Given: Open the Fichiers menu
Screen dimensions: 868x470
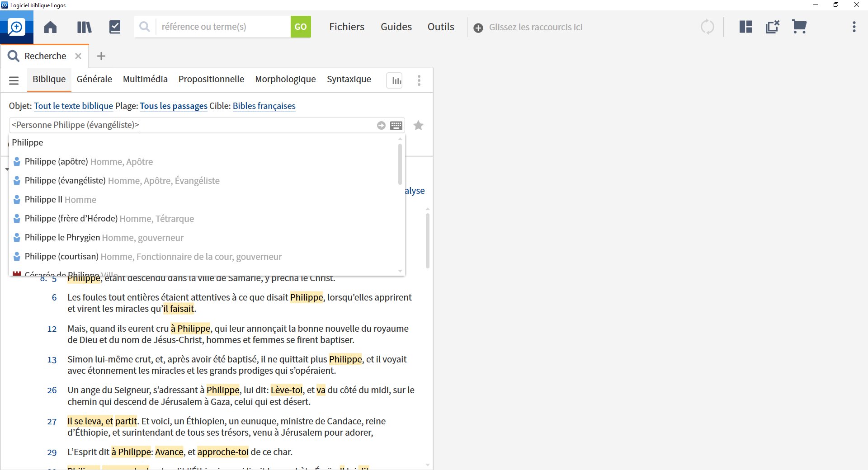Looking at the screenshot, I should 347,27.
